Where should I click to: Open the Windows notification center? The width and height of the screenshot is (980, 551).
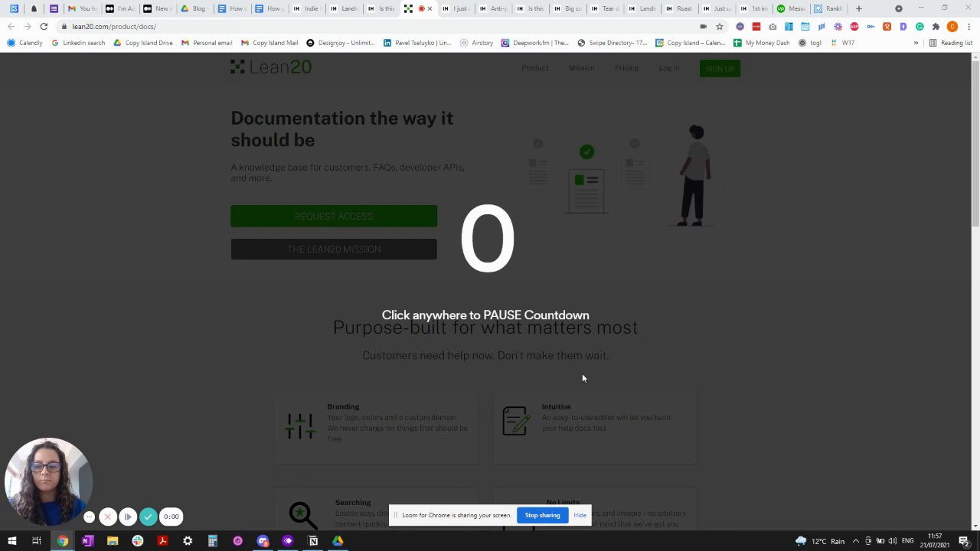click(964, 541)
